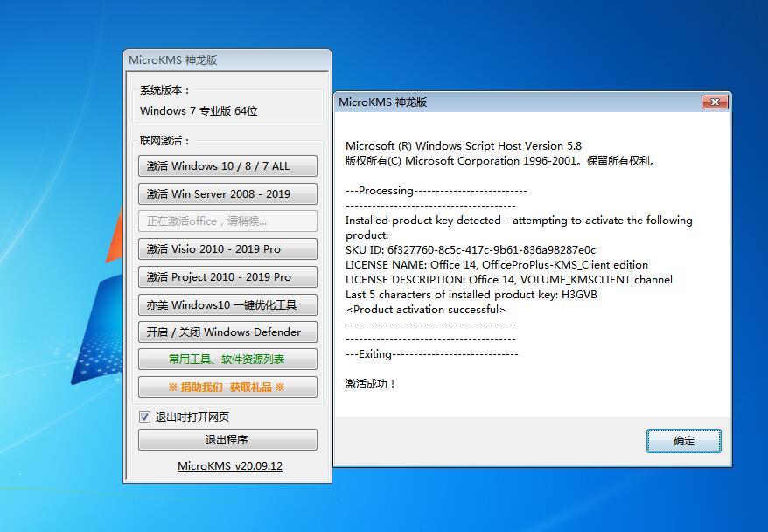
Task: Click the ---Exiting--- line
Action: coord(431,354)
